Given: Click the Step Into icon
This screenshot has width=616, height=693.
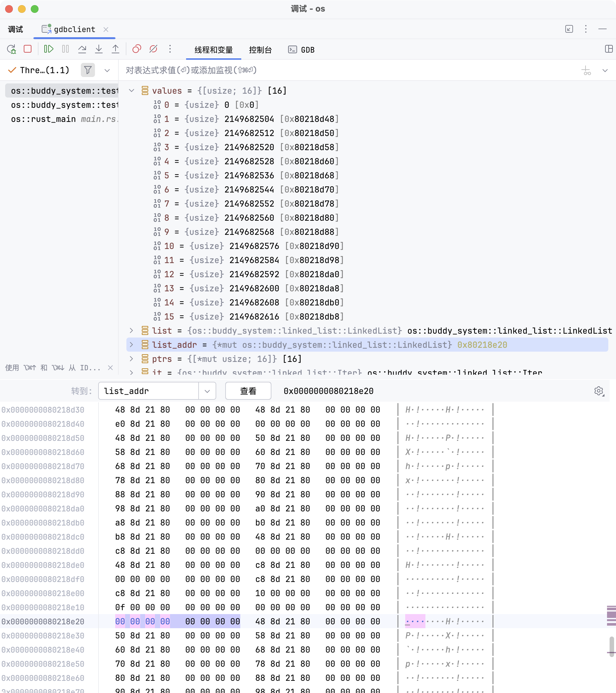Looking at the screenshot, I should click(x=98, y=49).
